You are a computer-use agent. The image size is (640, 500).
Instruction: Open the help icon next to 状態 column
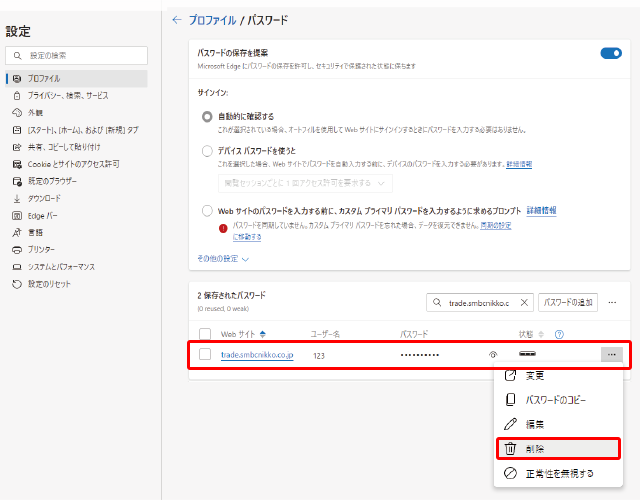point(559,334)
